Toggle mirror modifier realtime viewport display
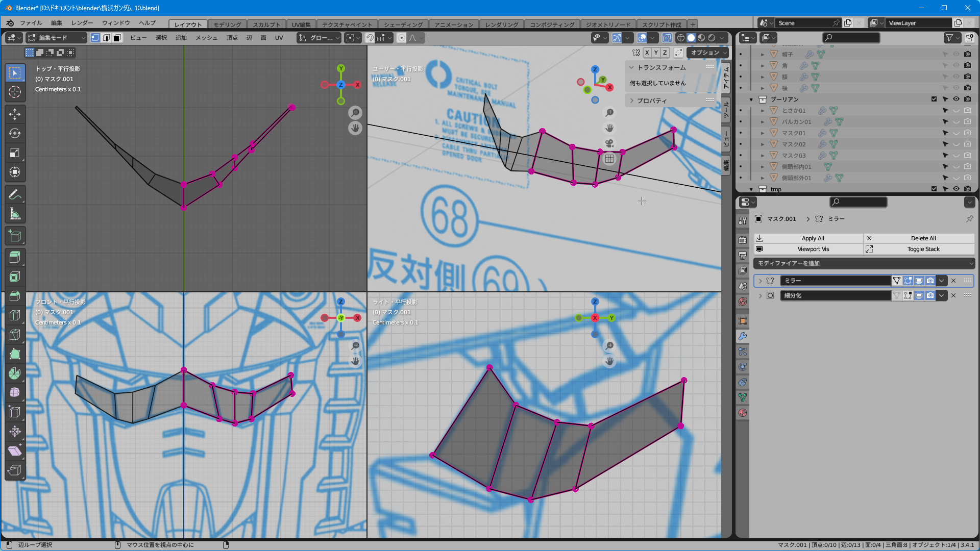This screenshot has height=551, width=980. pos(919,281)
